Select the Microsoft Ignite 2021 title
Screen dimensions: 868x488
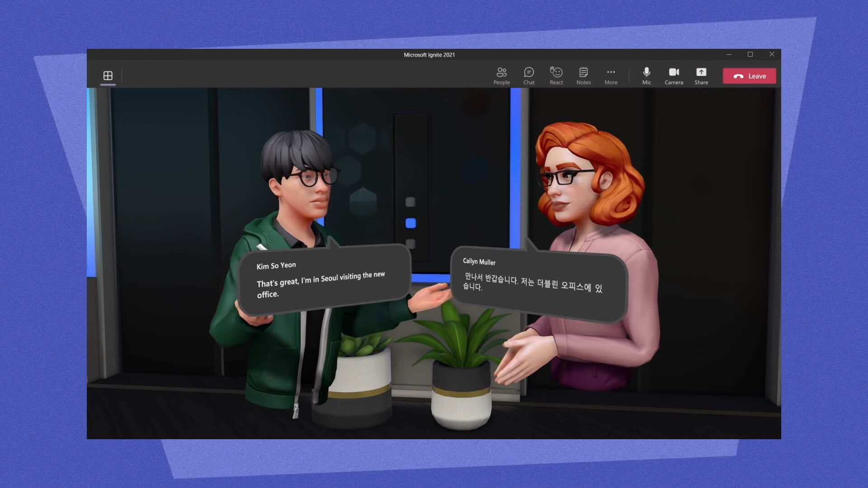tap(429, 54)
